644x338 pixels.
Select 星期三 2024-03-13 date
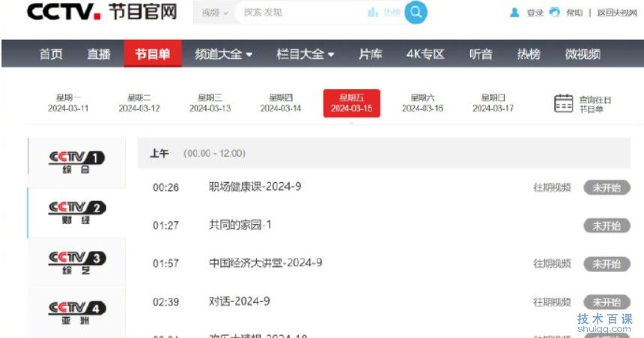click(x=210, y=103)
